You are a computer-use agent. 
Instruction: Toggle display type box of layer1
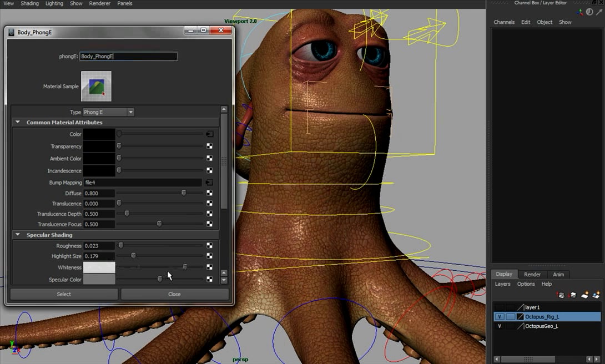[511, 307]
